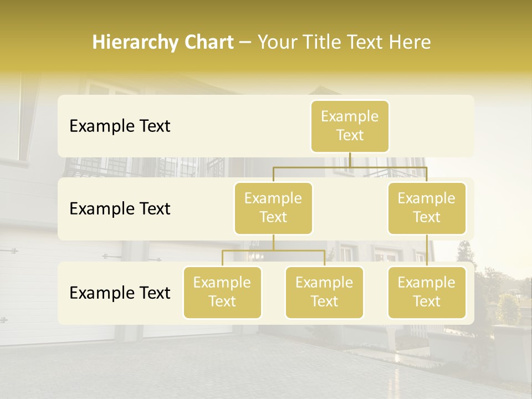
Task: Select the "Your Title Text Here" title portion
Action: [x=344, y=42]
